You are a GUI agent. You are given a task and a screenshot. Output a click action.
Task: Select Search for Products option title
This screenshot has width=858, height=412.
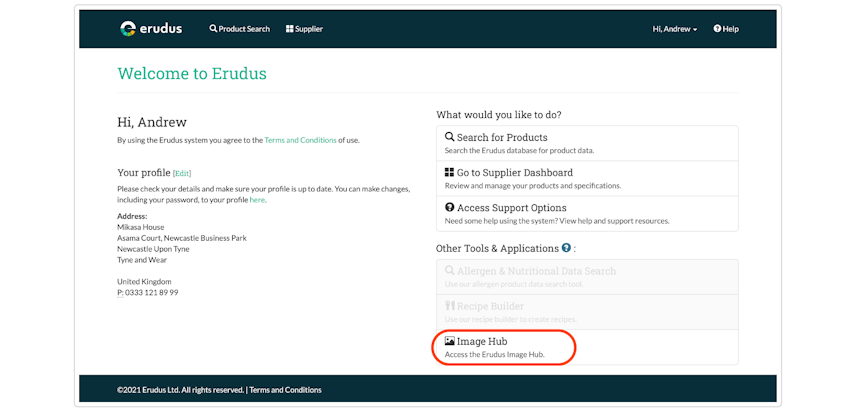pos(502,137)
